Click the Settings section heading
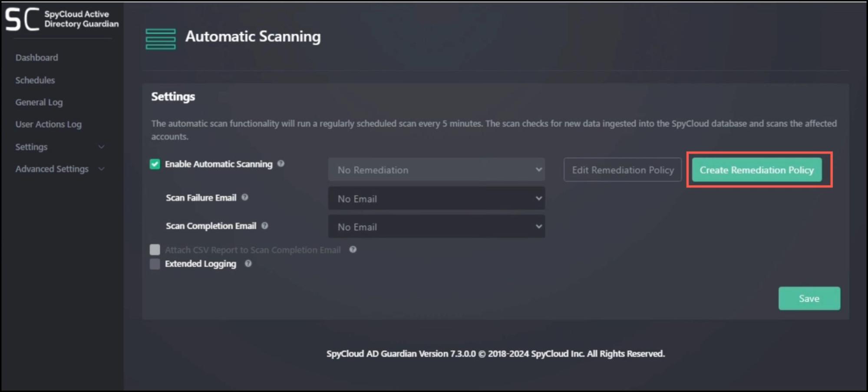This screenshot has height=392, width=868. 173,96
